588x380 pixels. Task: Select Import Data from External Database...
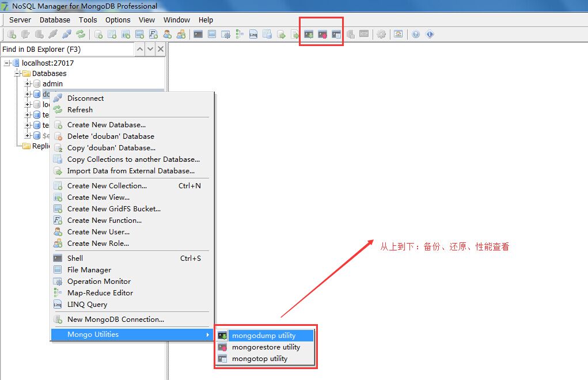click(x=132, y=171)
